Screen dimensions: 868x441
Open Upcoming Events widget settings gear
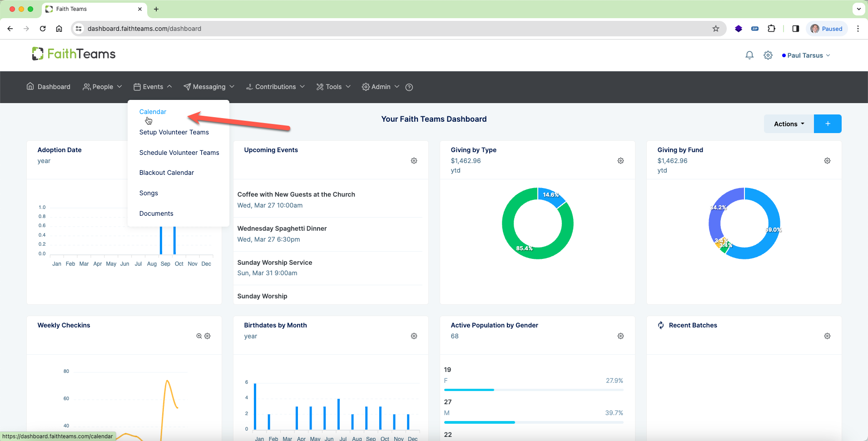pos(414,161)
